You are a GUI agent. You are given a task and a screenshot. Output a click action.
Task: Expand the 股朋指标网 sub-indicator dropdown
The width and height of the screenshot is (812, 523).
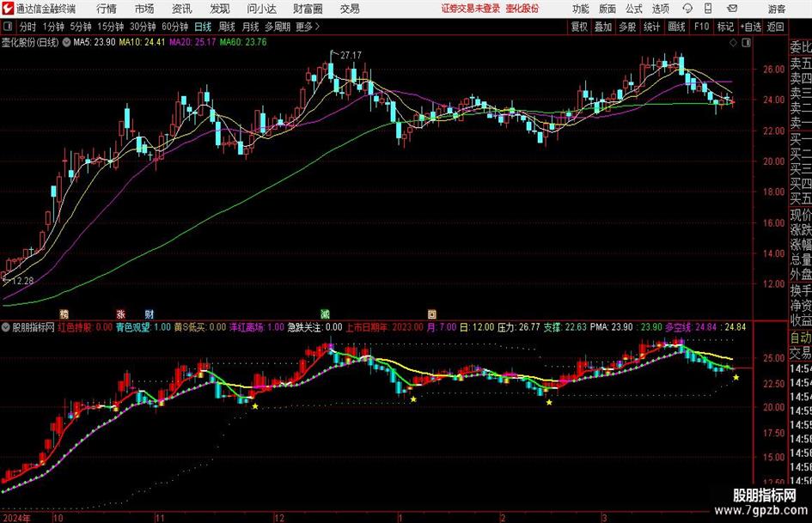(x=6, y=327)
